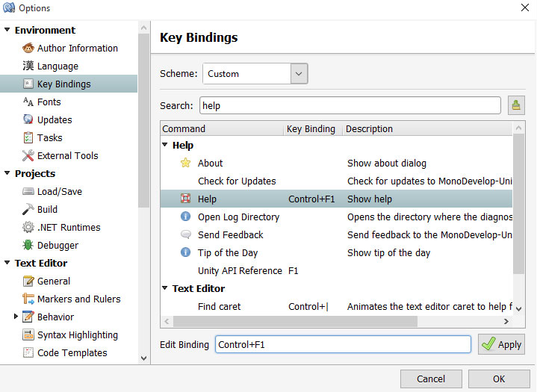Click the Control+F1 key binding cell

311,199
